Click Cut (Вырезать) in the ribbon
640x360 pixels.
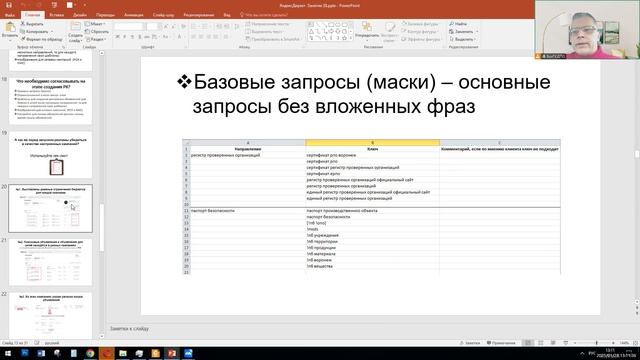pyautogui.click(x=32, y=24)
